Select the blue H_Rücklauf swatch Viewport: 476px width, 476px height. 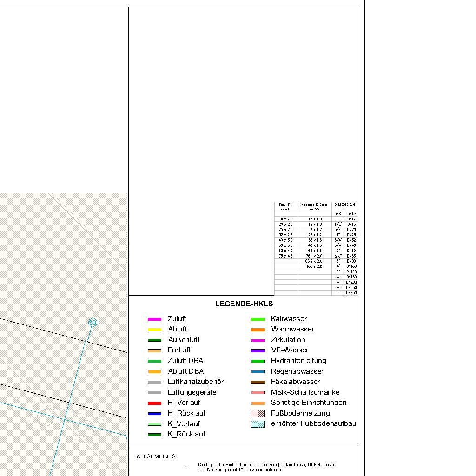point(154,413)
